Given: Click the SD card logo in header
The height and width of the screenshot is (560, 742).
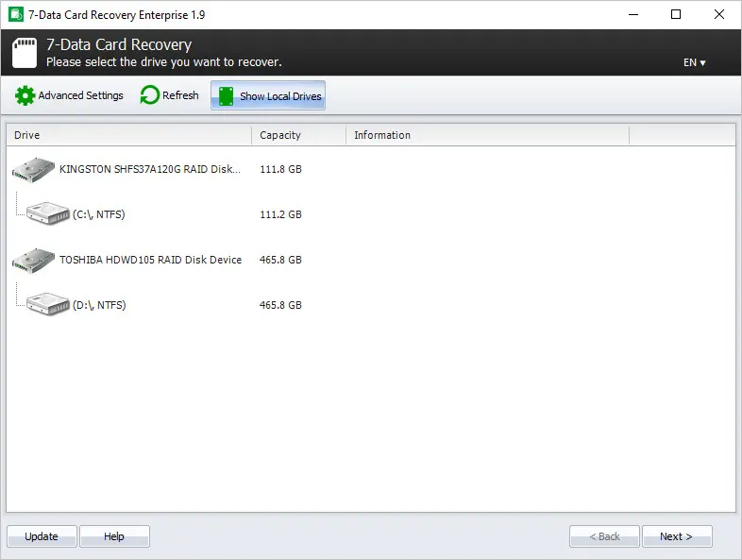Looking at the screenshot, I should coord(25,53).
